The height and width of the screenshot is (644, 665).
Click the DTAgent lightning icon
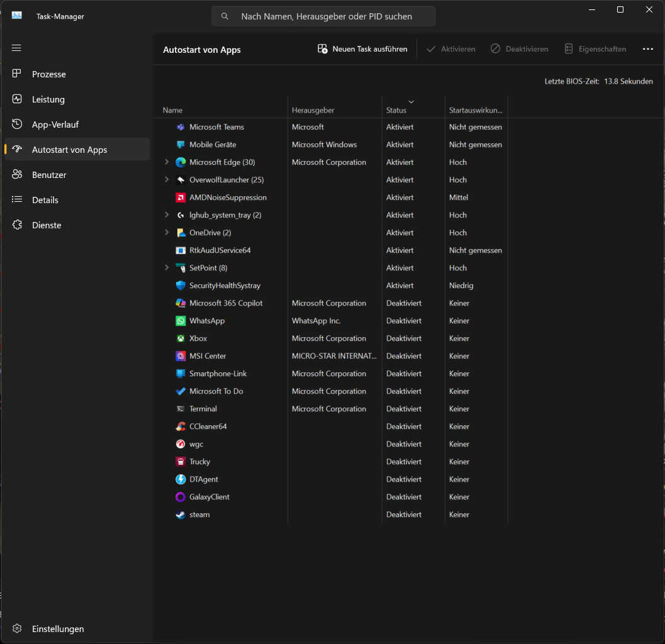(x=181, y=479)
